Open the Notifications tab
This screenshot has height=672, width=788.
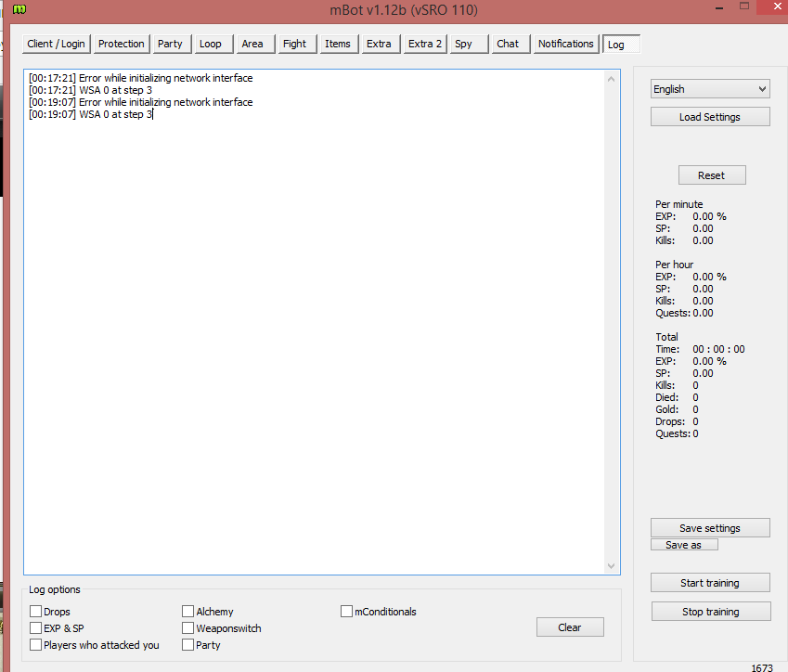pos(566,44)
